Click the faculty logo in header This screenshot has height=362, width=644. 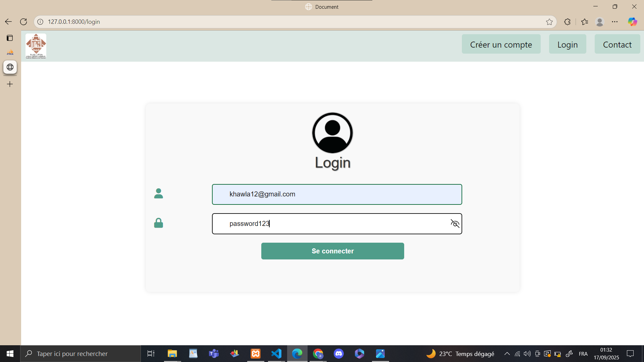point(36,46)
